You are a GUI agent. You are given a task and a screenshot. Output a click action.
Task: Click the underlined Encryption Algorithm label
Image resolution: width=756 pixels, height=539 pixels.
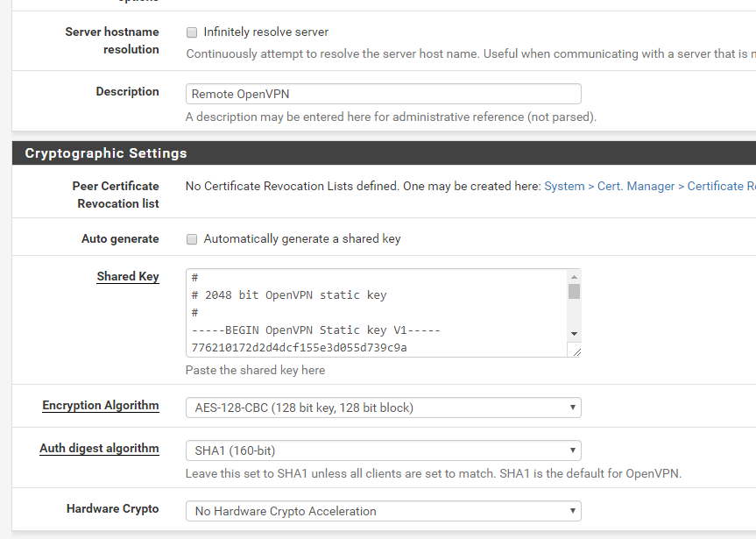pyautogui.click(x=101, y=406)
